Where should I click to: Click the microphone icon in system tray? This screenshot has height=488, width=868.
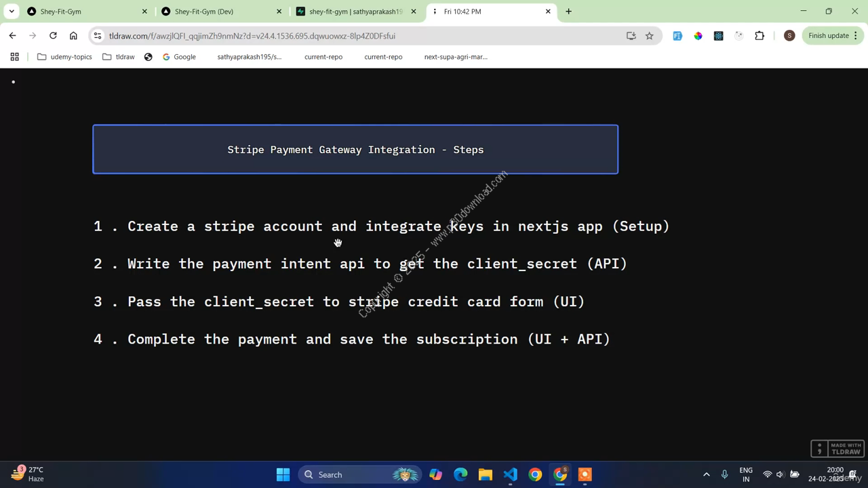(x=724, y=474)
